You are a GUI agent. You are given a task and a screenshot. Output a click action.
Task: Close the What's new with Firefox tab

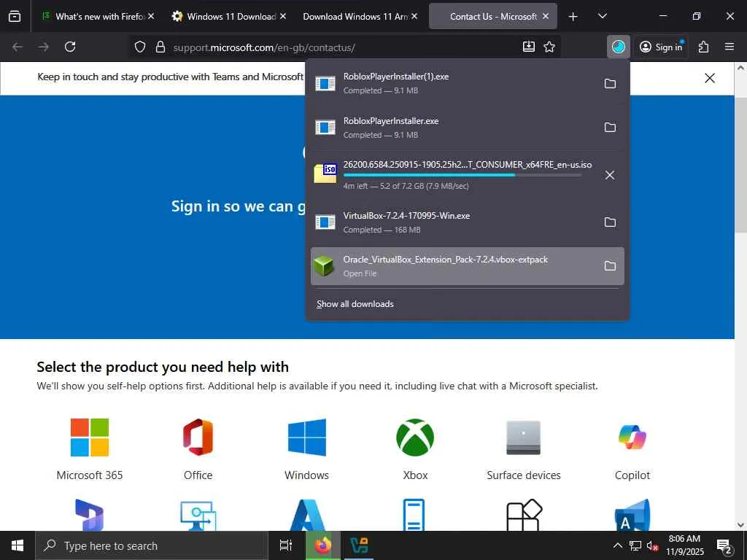151,16
